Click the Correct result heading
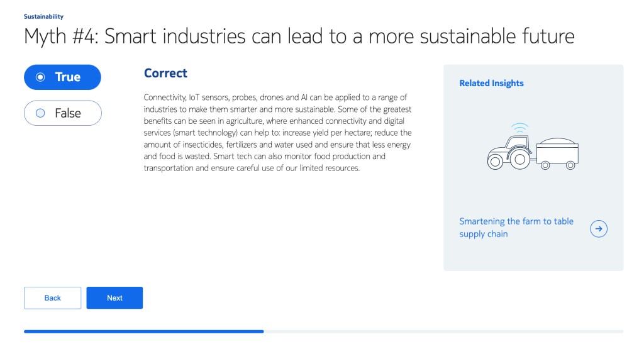 165,73
